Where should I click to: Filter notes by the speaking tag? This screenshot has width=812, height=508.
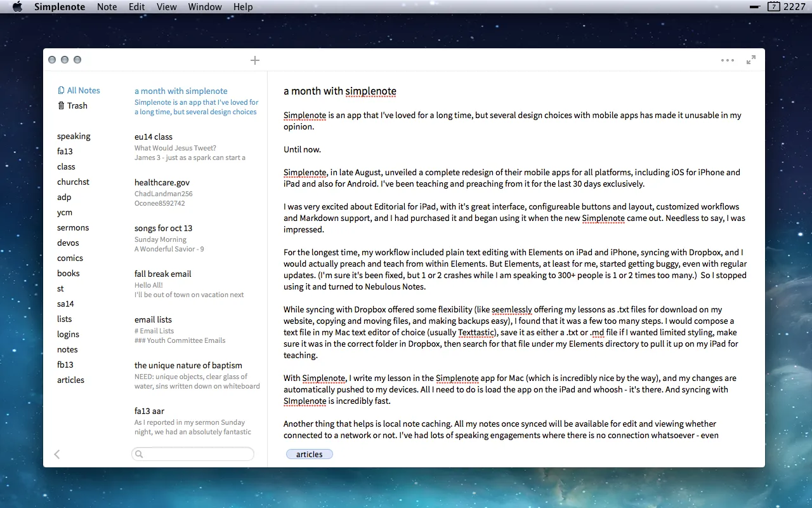coord(74,136)
